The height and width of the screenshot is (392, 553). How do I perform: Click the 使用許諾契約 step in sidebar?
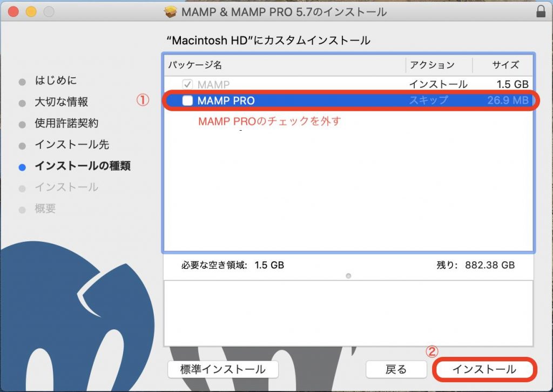(x=66, y=123)
